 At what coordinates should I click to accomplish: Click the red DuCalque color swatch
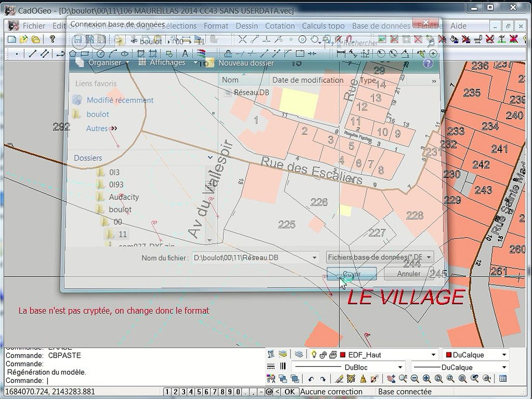coord(448,355)
